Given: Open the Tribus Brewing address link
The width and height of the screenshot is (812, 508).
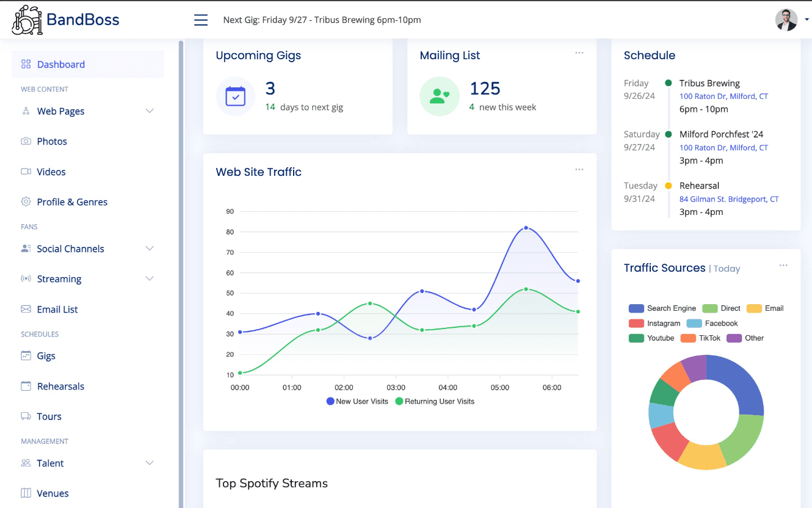Looking at the screenshot, I should point(723,96).
